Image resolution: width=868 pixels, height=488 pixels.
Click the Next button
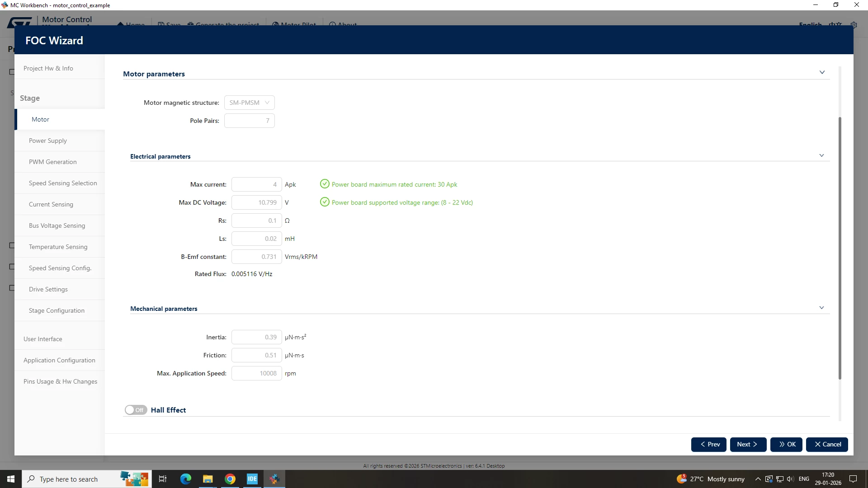click(x=748, y=445)
